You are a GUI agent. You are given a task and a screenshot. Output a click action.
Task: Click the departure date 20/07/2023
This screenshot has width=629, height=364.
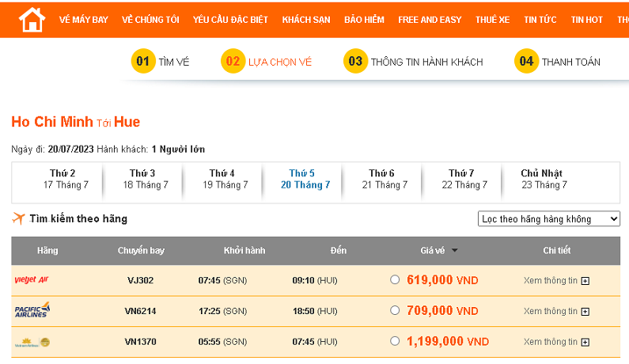click(70, 150)
